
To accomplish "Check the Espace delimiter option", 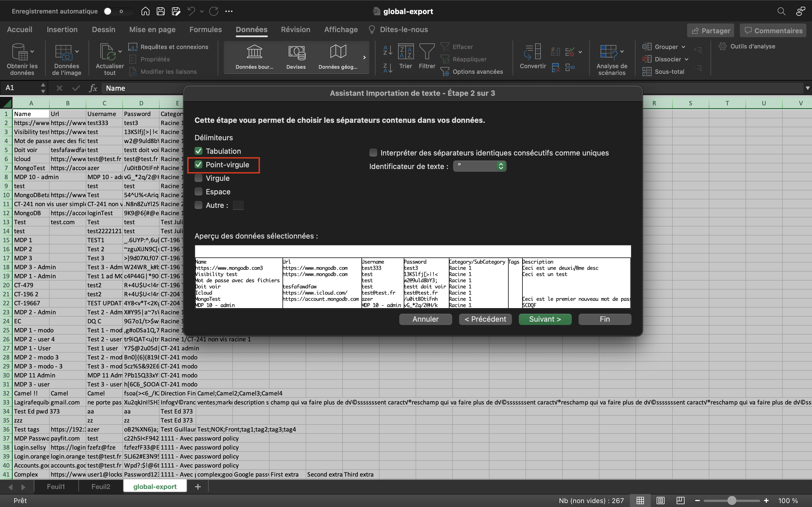I will pyautogui.click(x=199, y=192).
